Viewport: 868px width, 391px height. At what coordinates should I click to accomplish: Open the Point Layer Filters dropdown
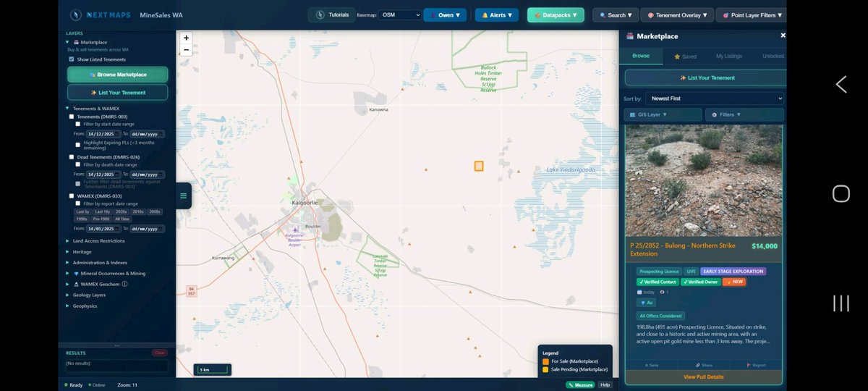click(752, 14)
